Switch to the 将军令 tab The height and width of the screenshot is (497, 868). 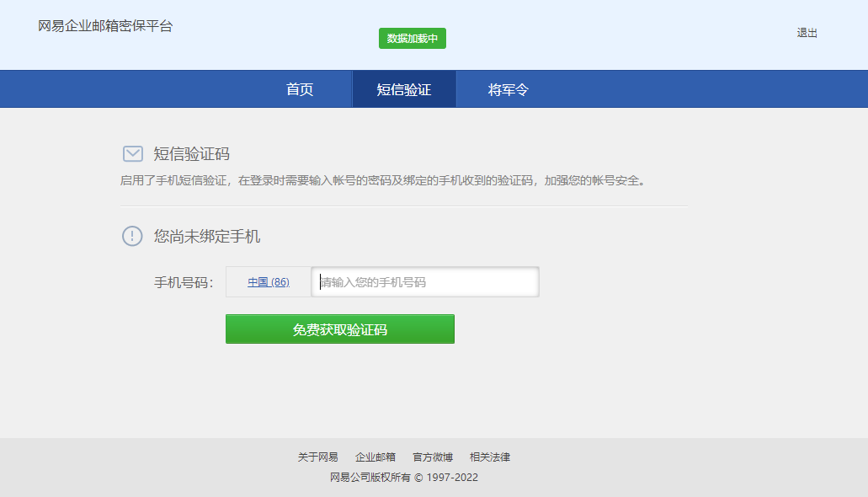pos(509,89)
